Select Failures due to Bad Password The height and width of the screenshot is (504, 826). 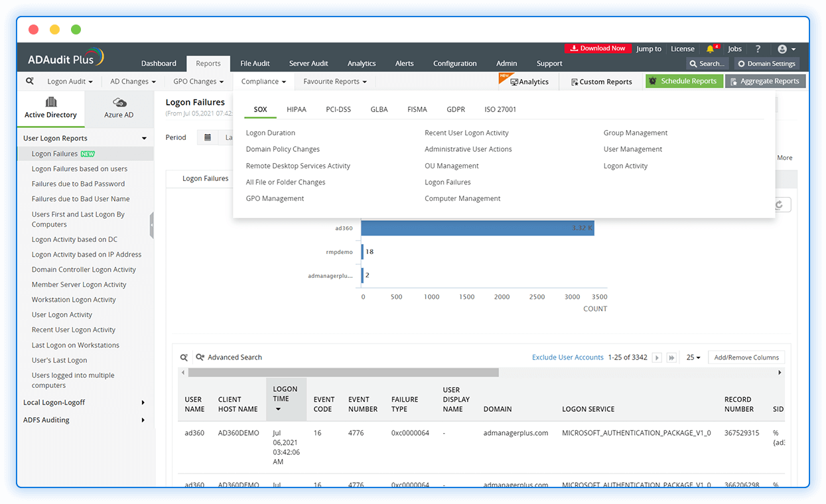click(x=78, y=184)
